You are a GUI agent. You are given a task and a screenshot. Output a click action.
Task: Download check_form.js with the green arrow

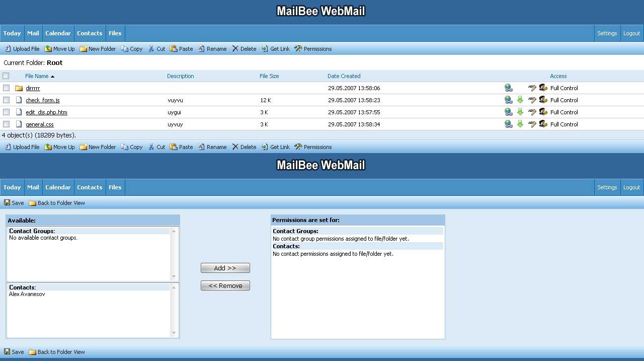[x=520, y=100]
